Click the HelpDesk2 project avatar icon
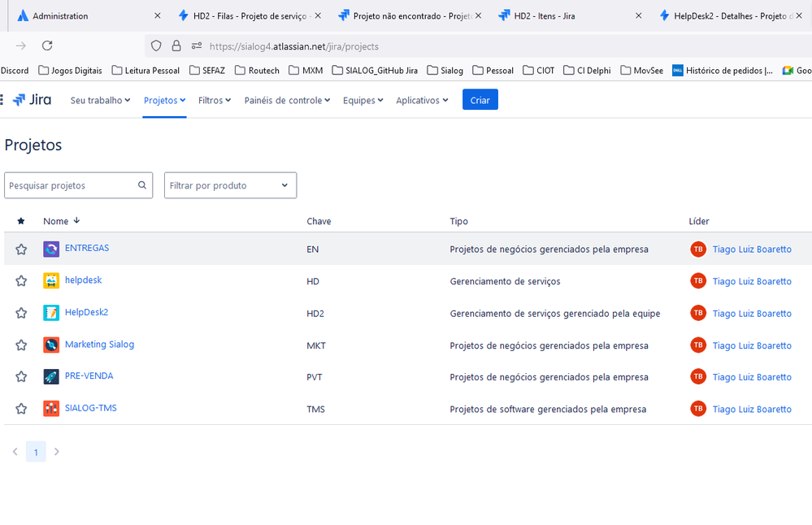 coord(51,313)
